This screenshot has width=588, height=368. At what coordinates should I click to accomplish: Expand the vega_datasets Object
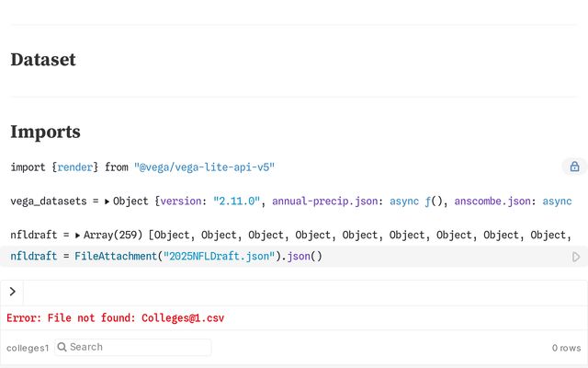click(x=107, y=201)
